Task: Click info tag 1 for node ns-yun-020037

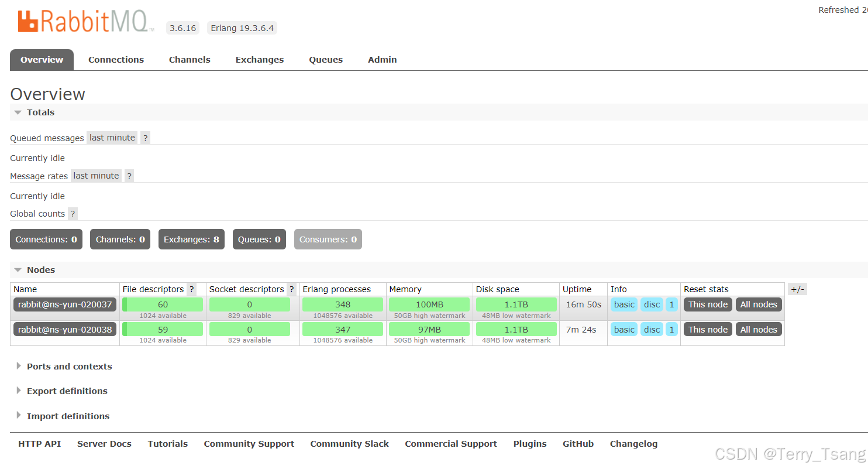Action: (x=671, y=304)
